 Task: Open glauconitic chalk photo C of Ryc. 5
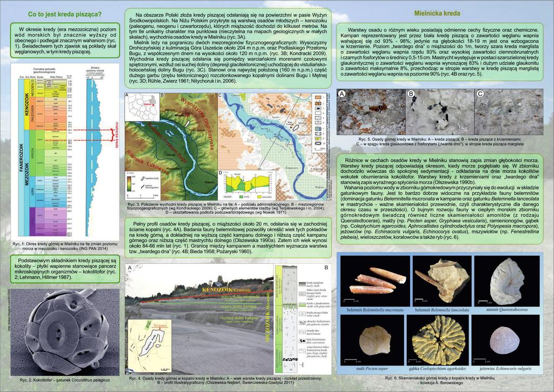(x=509, y=112)
